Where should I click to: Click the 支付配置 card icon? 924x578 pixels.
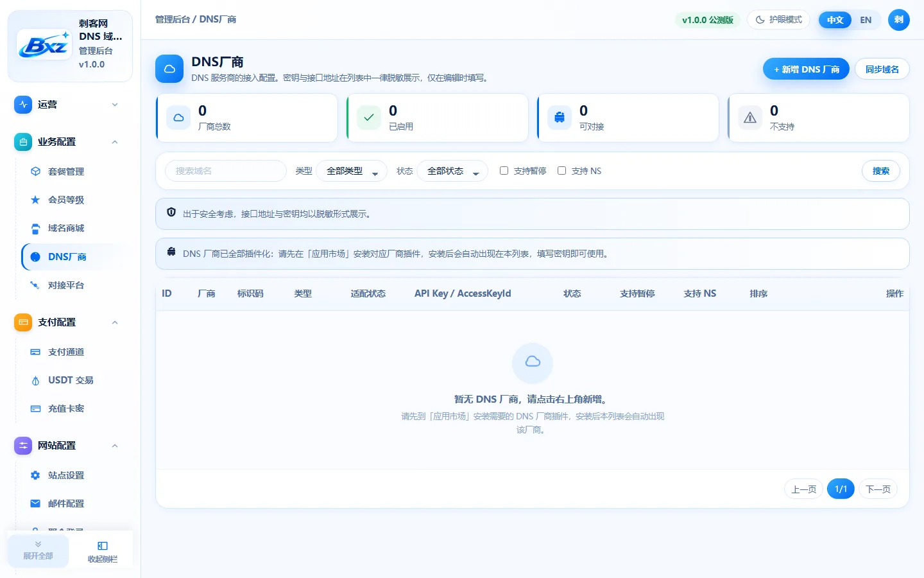23,322
